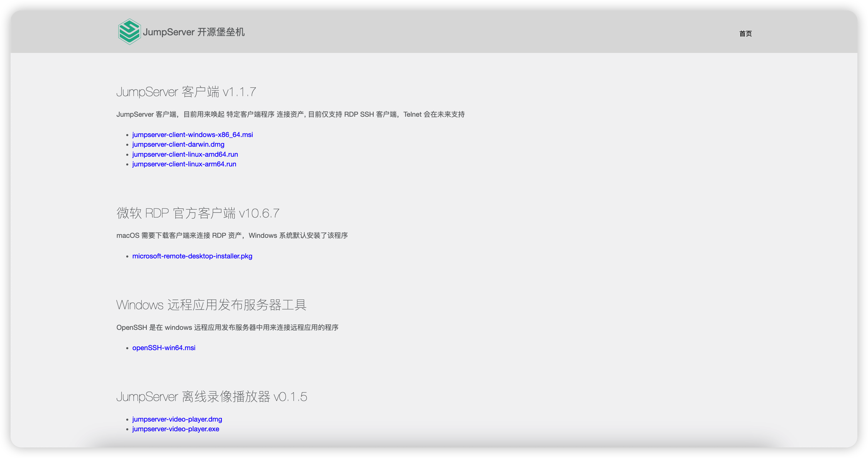The image size is (868, 458).
Task: Click the macOS 需要下载客户端 description text
Action: [x=232, y=235]
